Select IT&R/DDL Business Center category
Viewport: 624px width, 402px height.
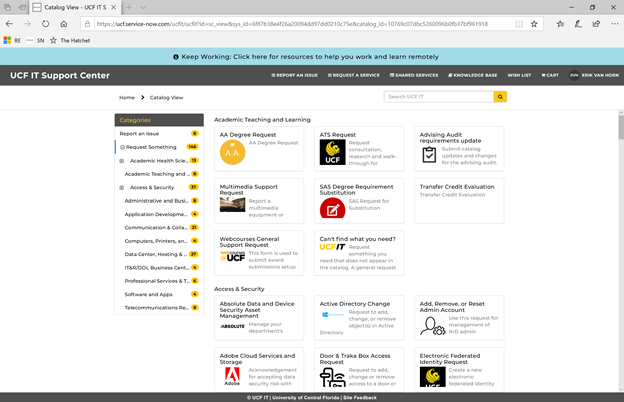pos(159,267)
